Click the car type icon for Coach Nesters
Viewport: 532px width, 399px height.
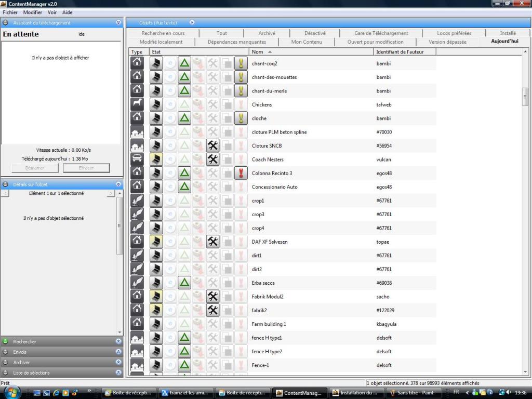point(137,159)
